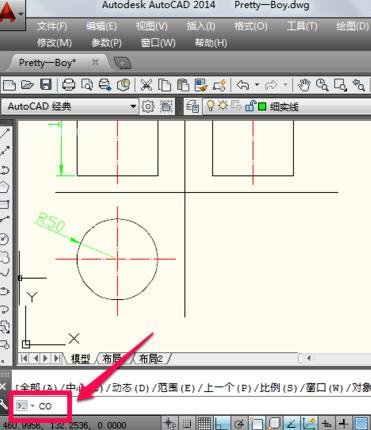Viewport: 371px width, 430px height.
Task: Expand the Undo history dropdown arrow
Action: pos(257,85)
